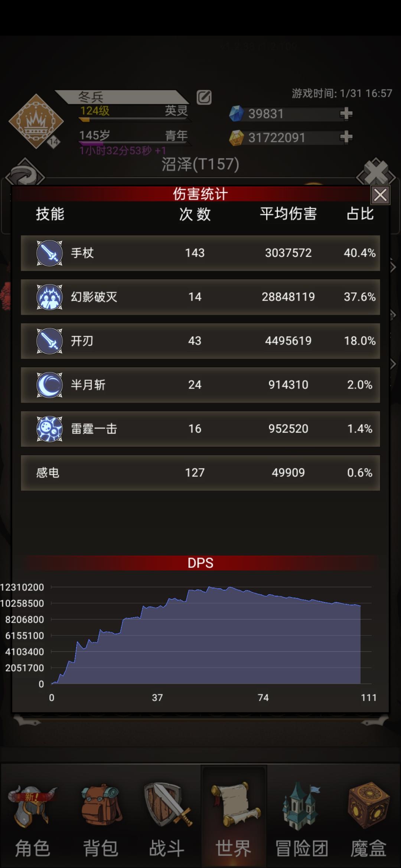Tap the 开刃 skill blade icon
This screenshot has width=401, height=868.
coord(49,341)
